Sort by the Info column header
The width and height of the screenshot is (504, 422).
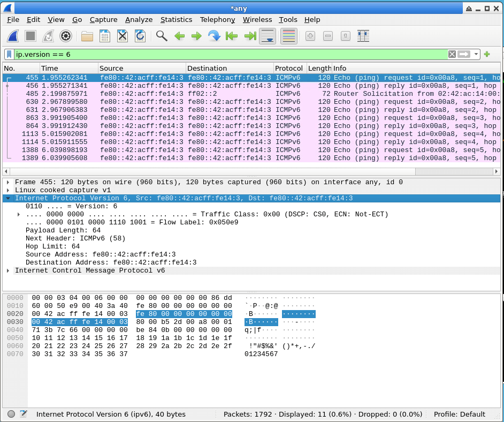[416, 68]
